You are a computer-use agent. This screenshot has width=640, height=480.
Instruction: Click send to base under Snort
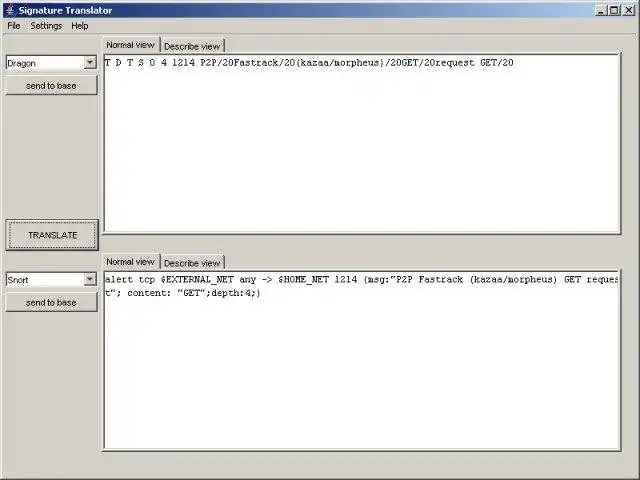pyautogui.click(x=51, y=302)
